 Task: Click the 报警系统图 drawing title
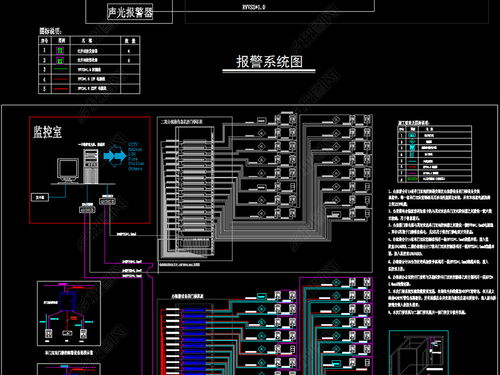tap(269, 62)
